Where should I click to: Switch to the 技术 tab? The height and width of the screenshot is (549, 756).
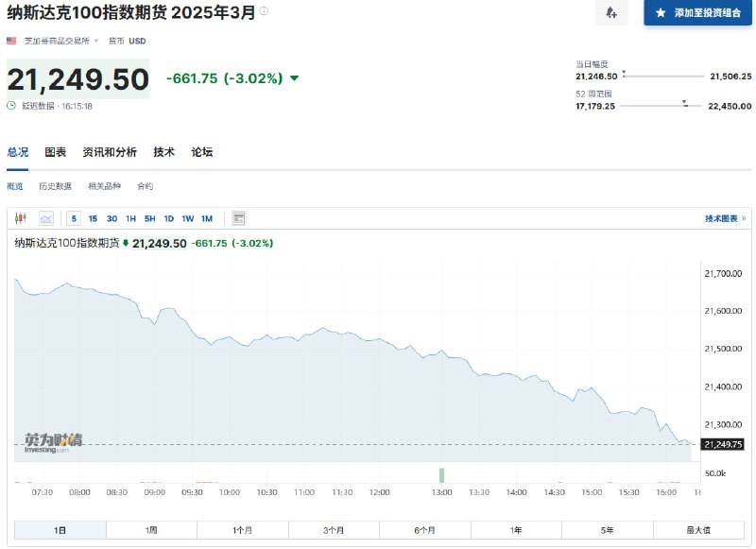pyautogui.click(x=163, y=151)
